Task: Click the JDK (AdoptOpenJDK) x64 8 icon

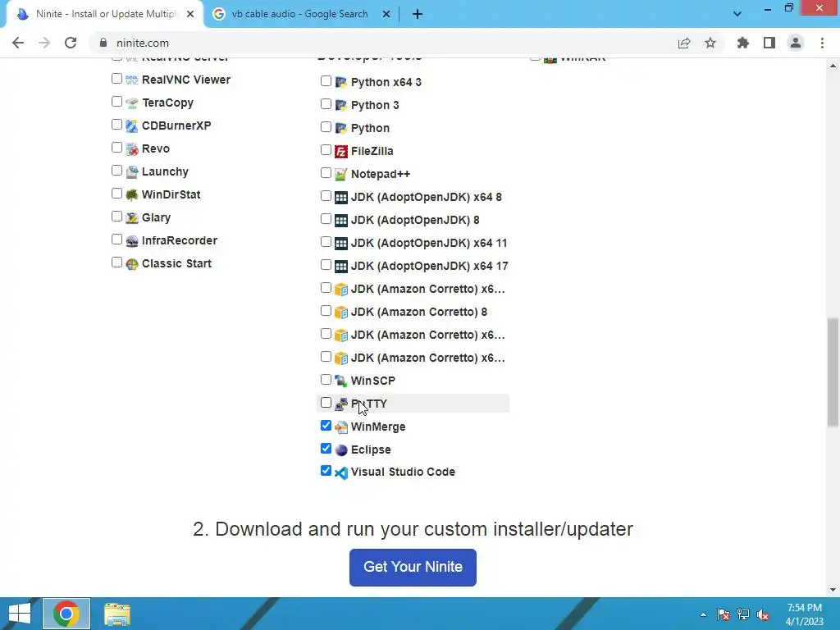Action: tap(340, 198)
